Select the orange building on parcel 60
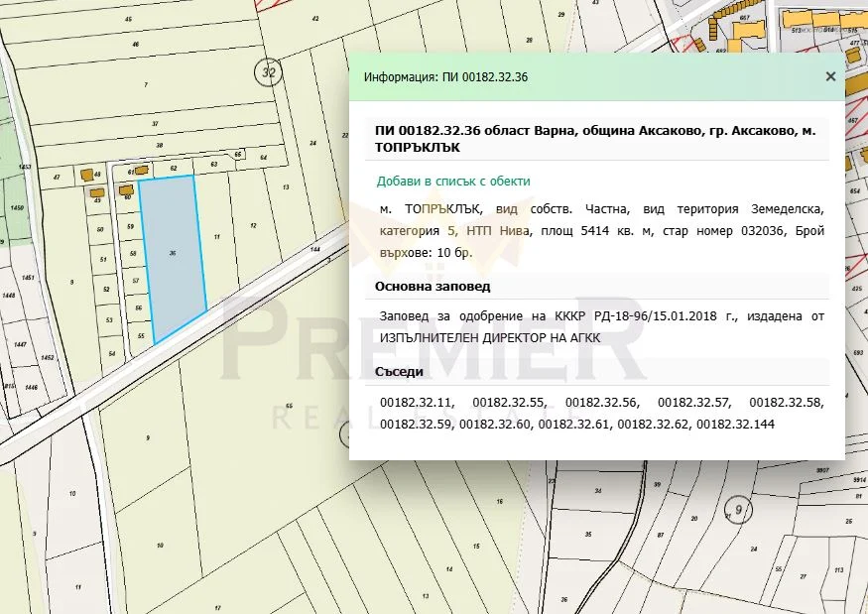This screenshot has width=868, height=614. 126,188
